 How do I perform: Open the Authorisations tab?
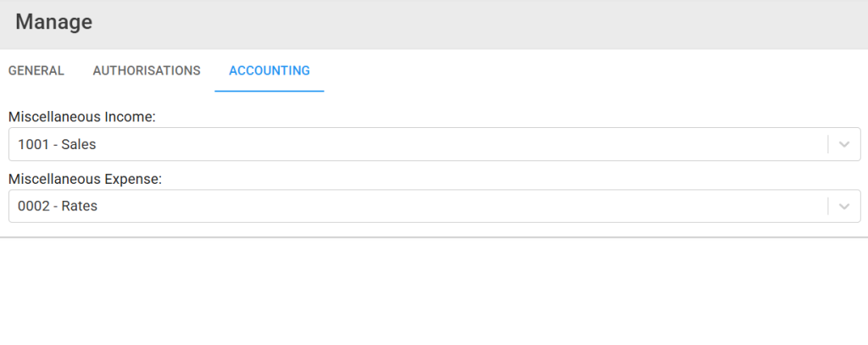pos(146,71)
